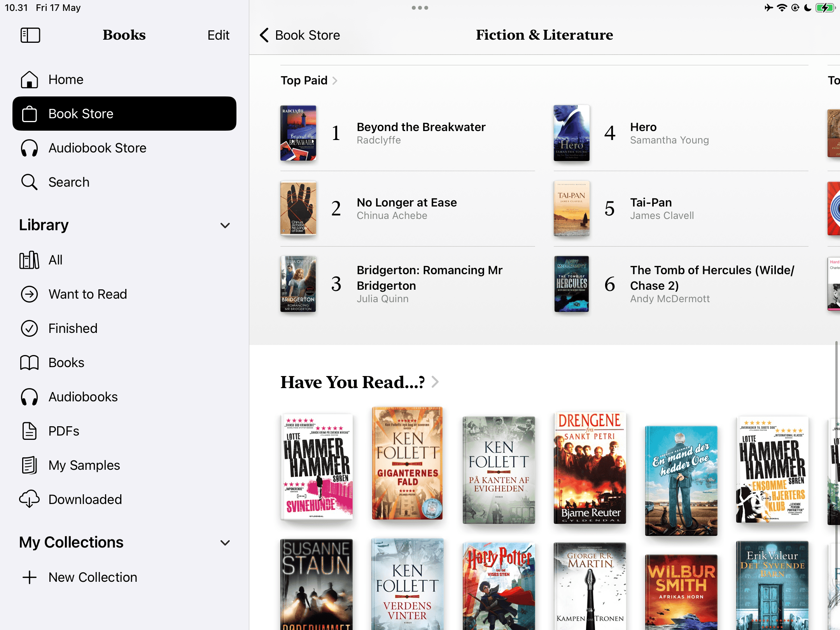This screenshot has height=630, width=840.
Task: Open My Samples list icon
Action: 29,465
